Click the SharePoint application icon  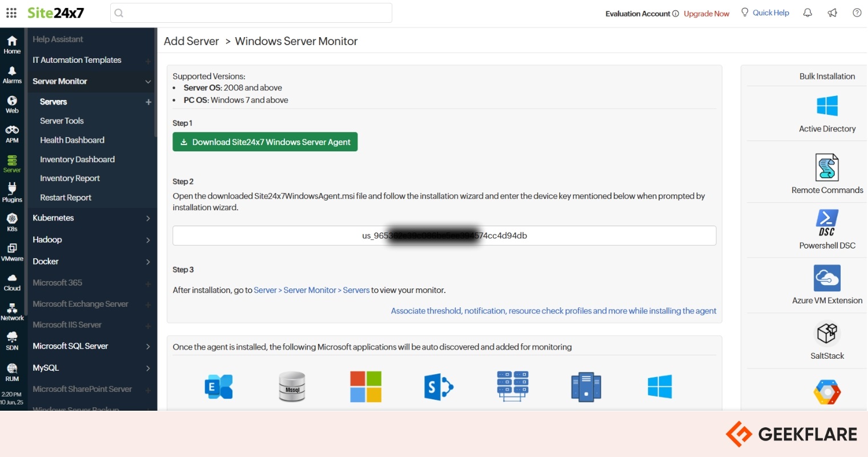tap(439, 387)
